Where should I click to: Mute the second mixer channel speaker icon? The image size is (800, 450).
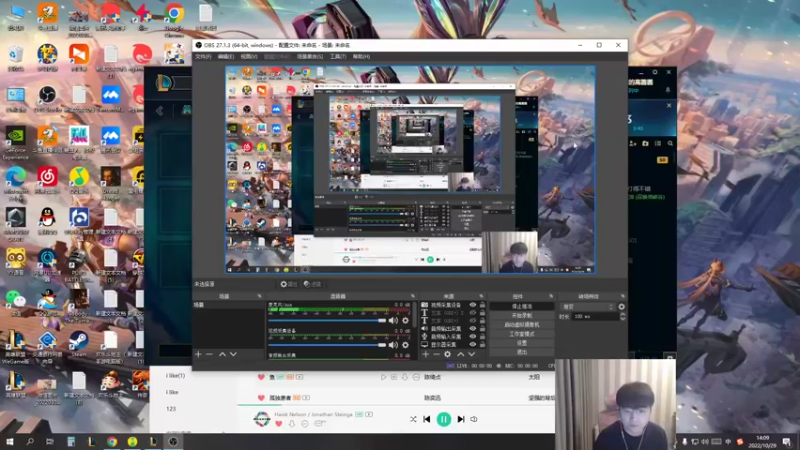[393, 345]
